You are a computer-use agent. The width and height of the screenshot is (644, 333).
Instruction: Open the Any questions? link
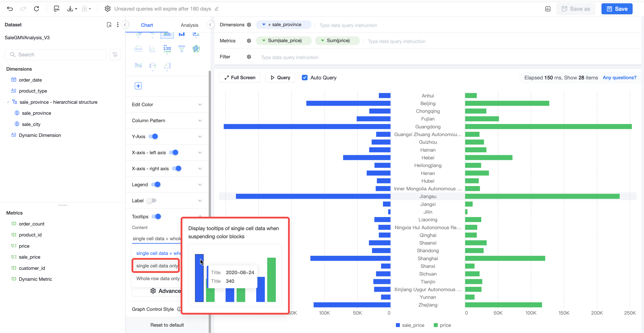[x=619, y=78]
